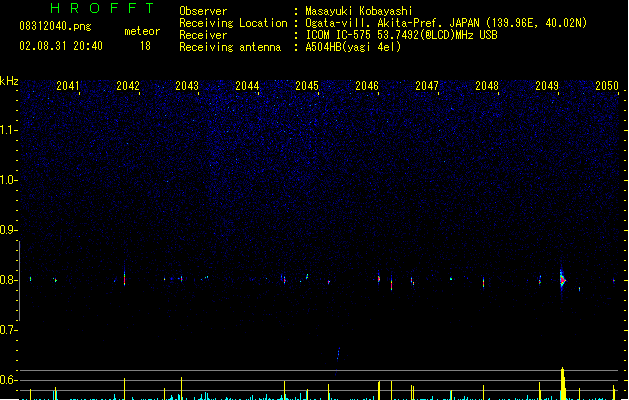Click the Receiver label
The image size is (629, 400).
(x=203, y=35)
